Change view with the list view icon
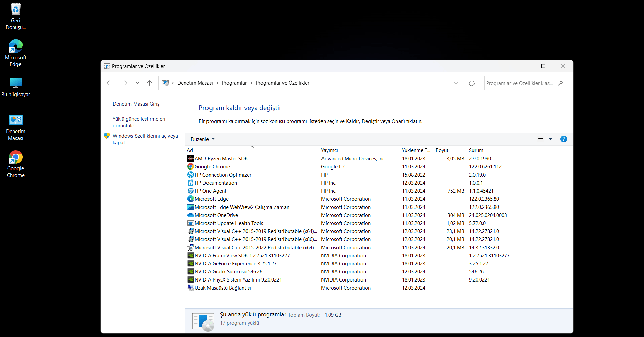 (540, 139)
